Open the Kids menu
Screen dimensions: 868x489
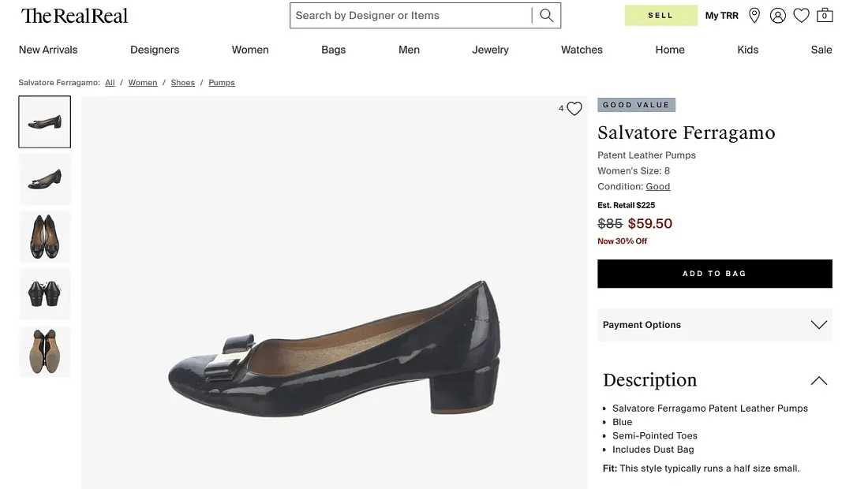pos(747,50)
